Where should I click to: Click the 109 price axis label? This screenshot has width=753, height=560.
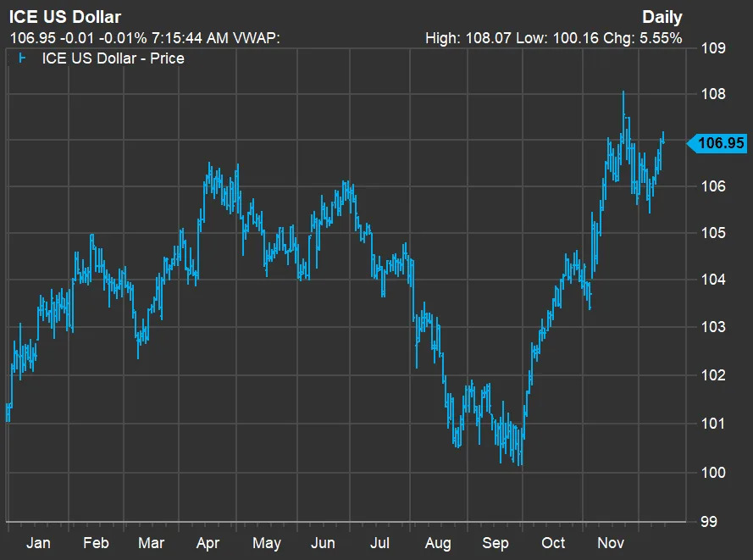(714, 48)
